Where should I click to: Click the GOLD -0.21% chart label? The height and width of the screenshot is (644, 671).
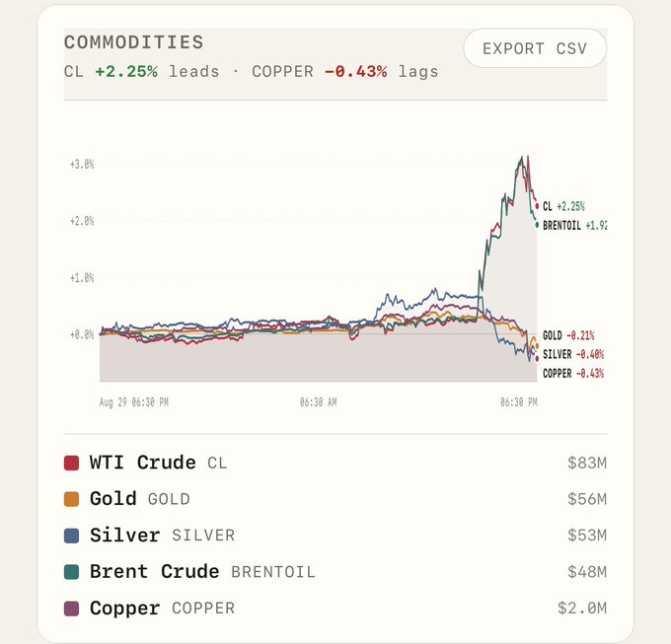(568, 335)
